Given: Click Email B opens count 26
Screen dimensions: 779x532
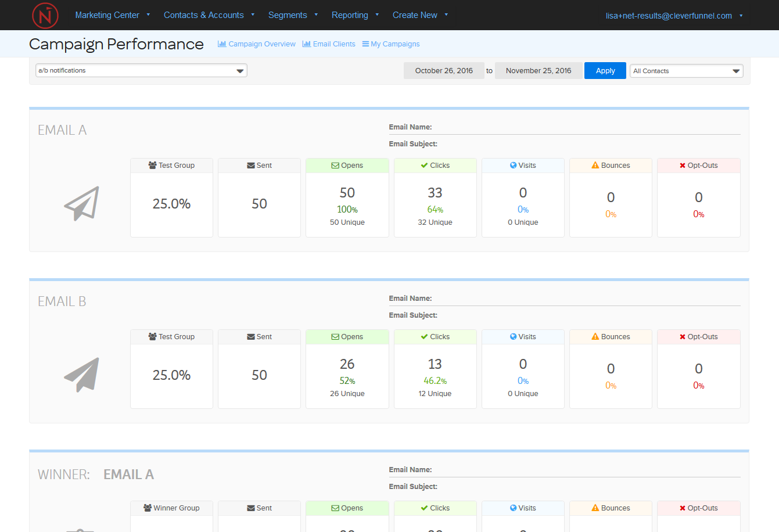Looking at the screenshot, I should pyautogui.click(x=347, y=364).
